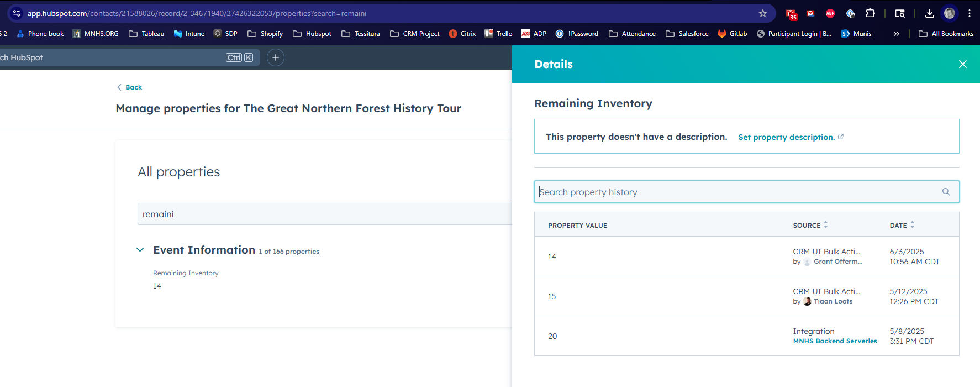Close the Details side panel
The height and width of the screenshot is (387, 980).
962,64
